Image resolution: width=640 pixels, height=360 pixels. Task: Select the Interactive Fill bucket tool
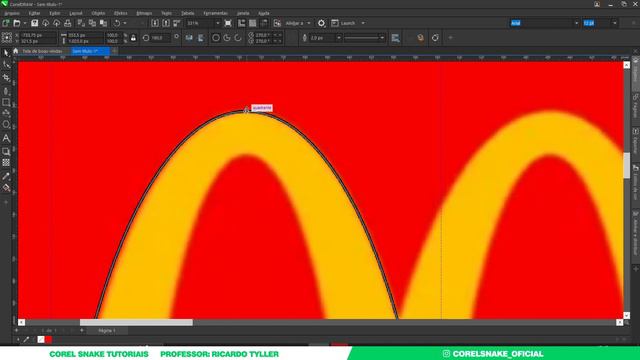pos(6,188)
